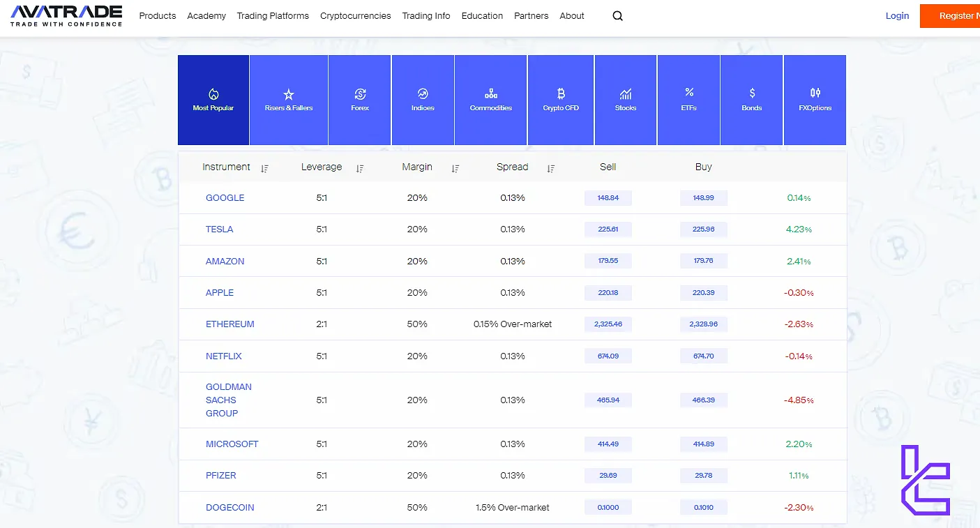Image resolution: width=980 pixels, height=528 pixels.
Task: Open the Trading Info menu
Action: (x=426, y=16)
